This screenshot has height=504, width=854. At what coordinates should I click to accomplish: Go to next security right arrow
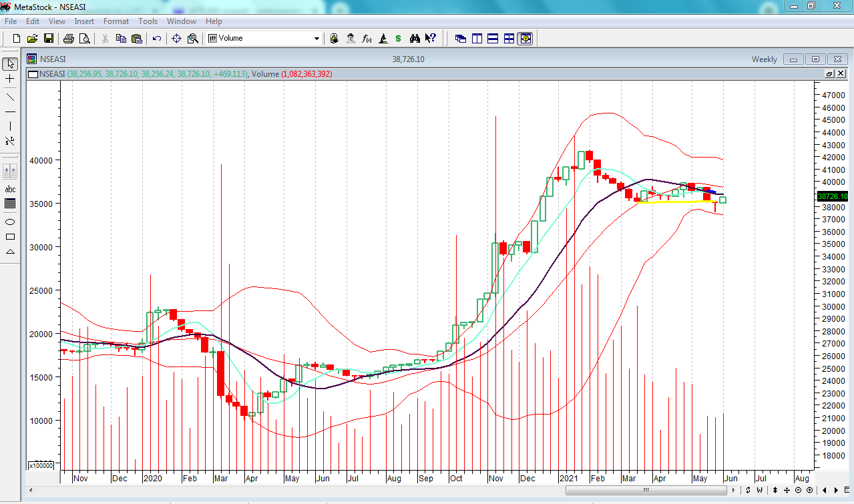click(837, 490)
